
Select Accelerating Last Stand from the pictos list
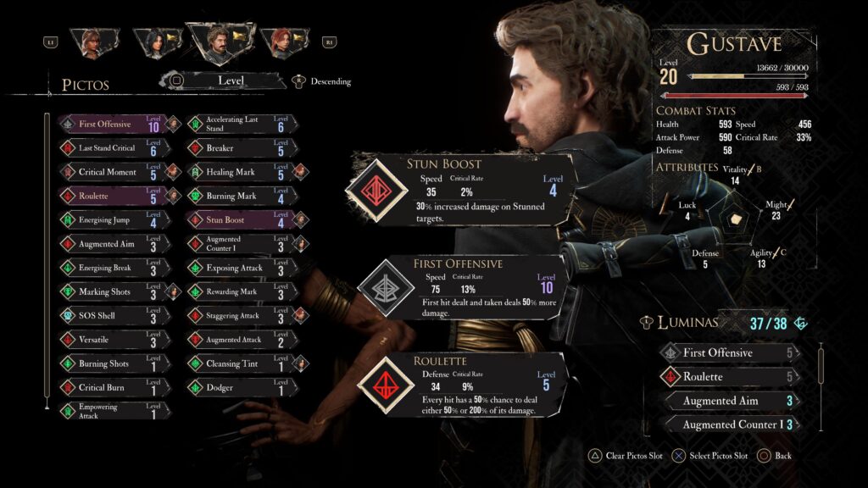point(243,124)
